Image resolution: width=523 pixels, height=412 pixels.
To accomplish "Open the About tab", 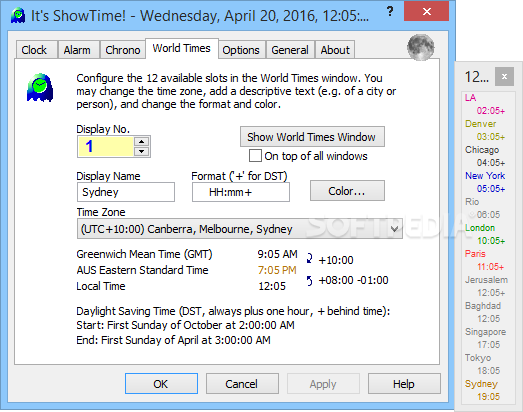I will point(335,50).
